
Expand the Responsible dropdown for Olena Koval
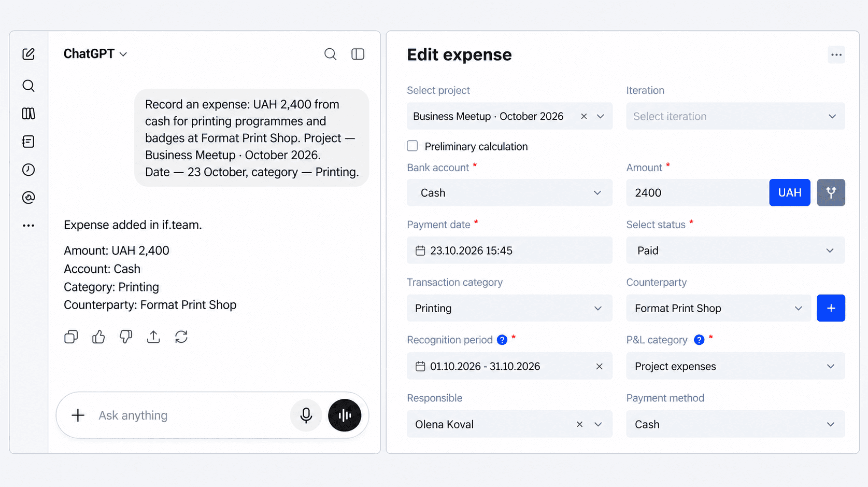click(x=599, y=424)
